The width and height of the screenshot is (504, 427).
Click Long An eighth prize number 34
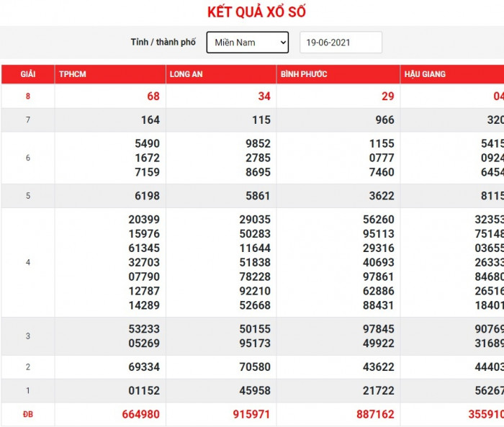[x=263, y=96]
